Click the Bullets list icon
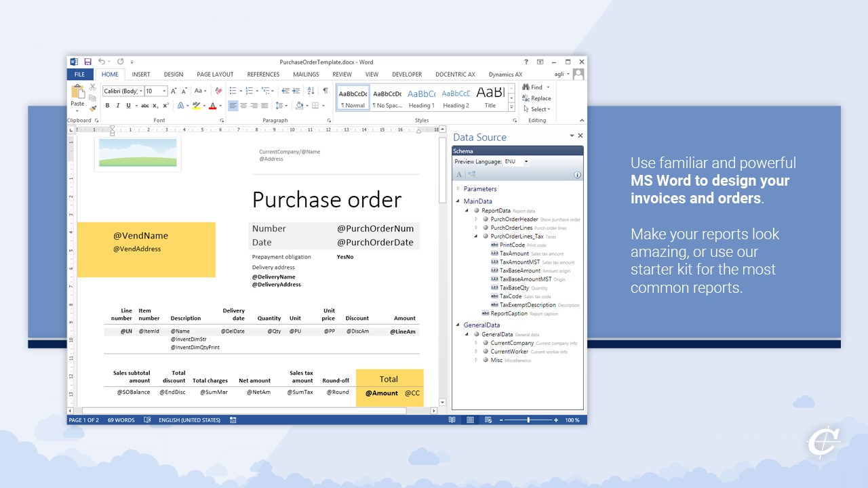The width and height of the screenshot is (868, 488). (x=233, y=91)
